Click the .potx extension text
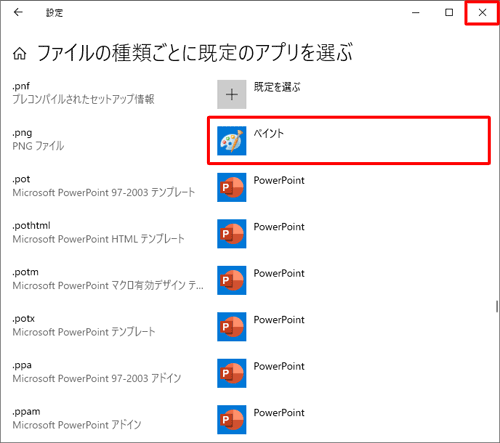Screen dimensions: 500x443 click(23, 319)
